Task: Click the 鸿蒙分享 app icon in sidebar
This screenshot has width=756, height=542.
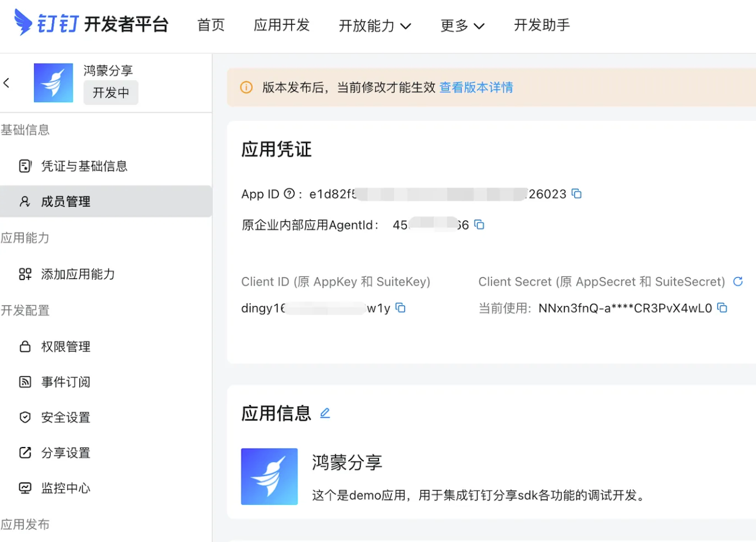Action: tap(54, 83)
